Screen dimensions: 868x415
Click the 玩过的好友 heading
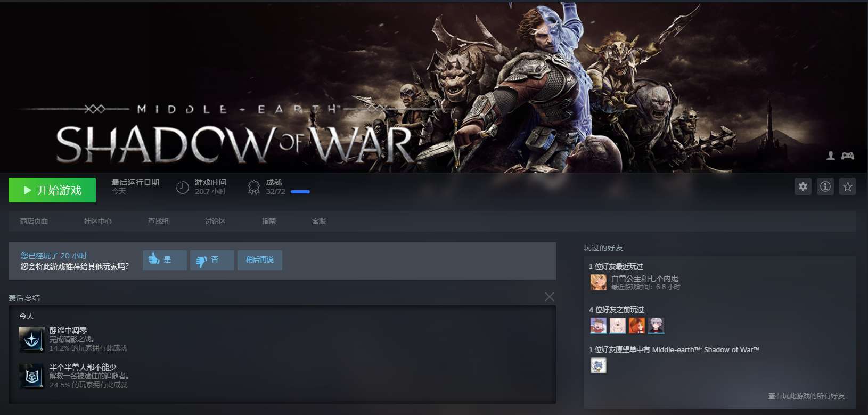click(x=603, y=248)
